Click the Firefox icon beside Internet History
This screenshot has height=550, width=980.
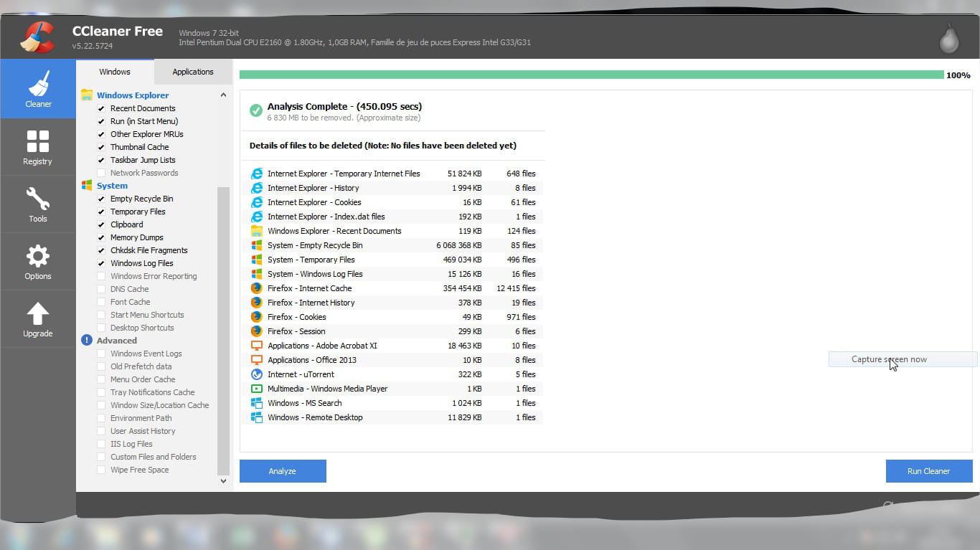pyautogui.click(x=257, y=303)
